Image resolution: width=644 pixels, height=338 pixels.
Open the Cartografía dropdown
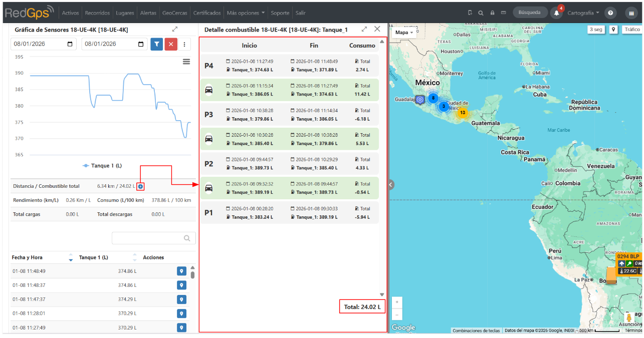pyautogui.click(x=583, y=13)
